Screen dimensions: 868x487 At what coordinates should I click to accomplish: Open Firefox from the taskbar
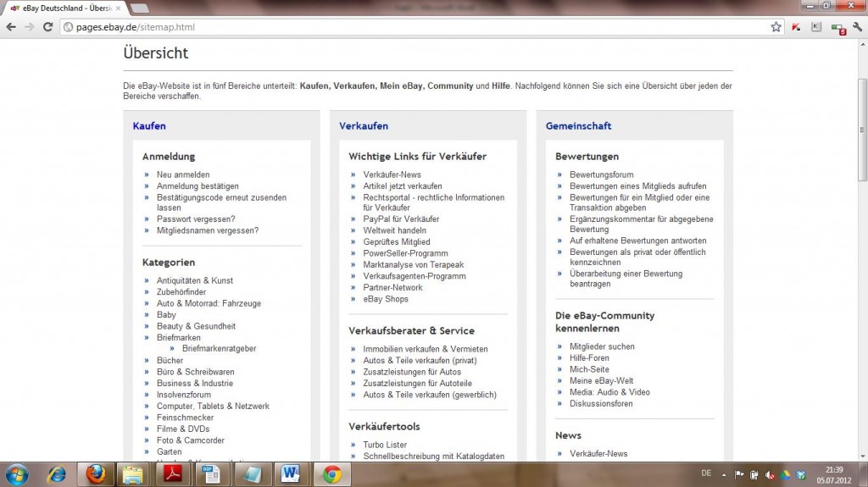click(95, 475)
